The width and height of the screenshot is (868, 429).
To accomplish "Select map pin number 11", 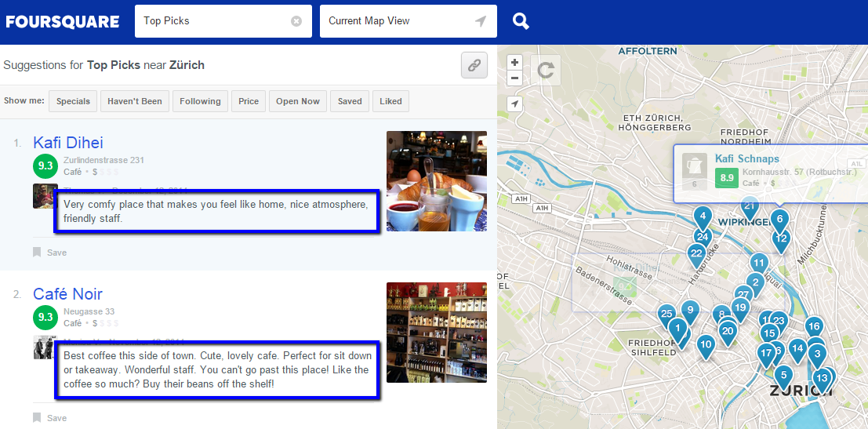I will 759,264.
